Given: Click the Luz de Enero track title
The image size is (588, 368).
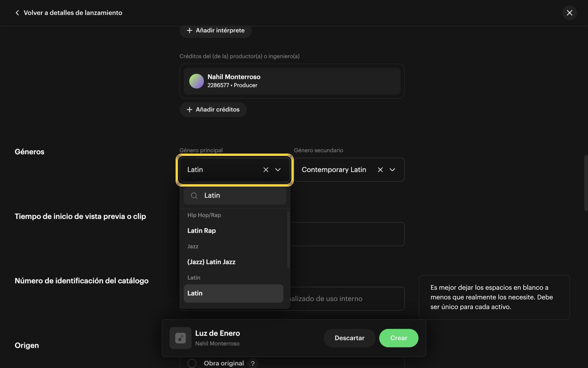Looking at the screenshot, I should click(217, 333).
